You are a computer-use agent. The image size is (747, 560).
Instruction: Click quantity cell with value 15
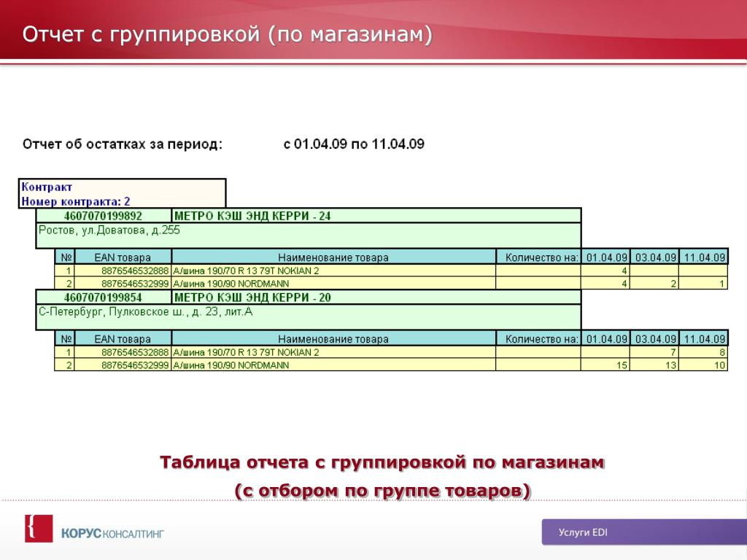[605, 365]
